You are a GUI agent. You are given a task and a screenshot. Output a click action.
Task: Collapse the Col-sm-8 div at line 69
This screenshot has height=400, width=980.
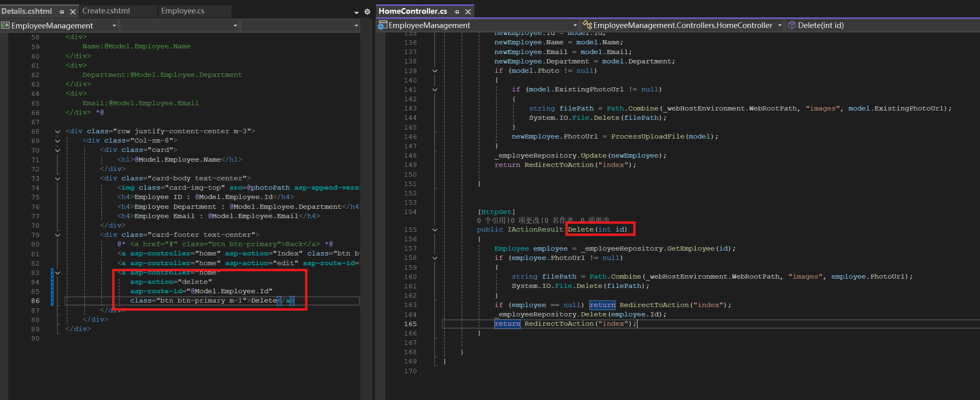[58, 141]
